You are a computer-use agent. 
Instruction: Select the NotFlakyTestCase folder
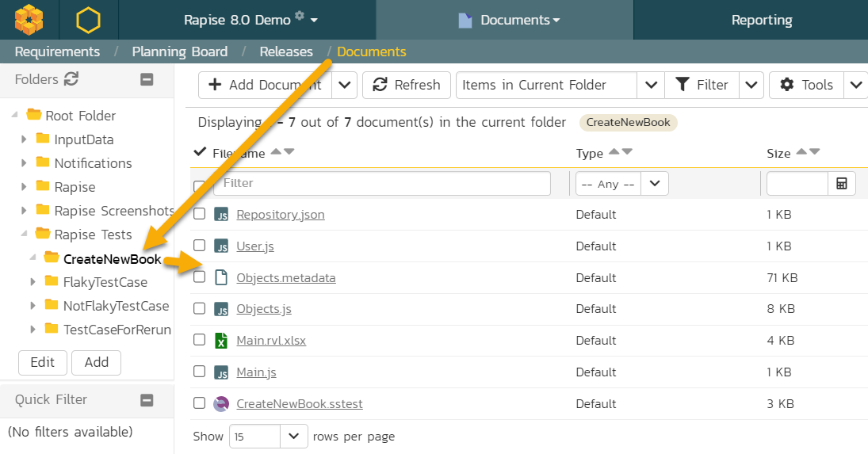pyautogui.click(x=117, y=306)
